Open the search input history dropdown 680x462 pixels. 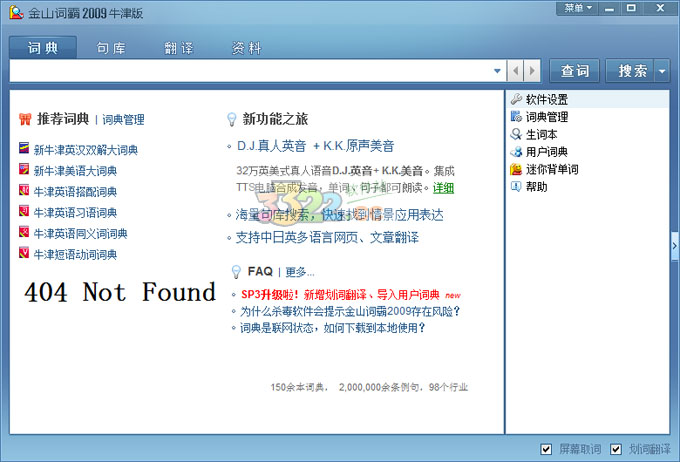click(497, 71)
